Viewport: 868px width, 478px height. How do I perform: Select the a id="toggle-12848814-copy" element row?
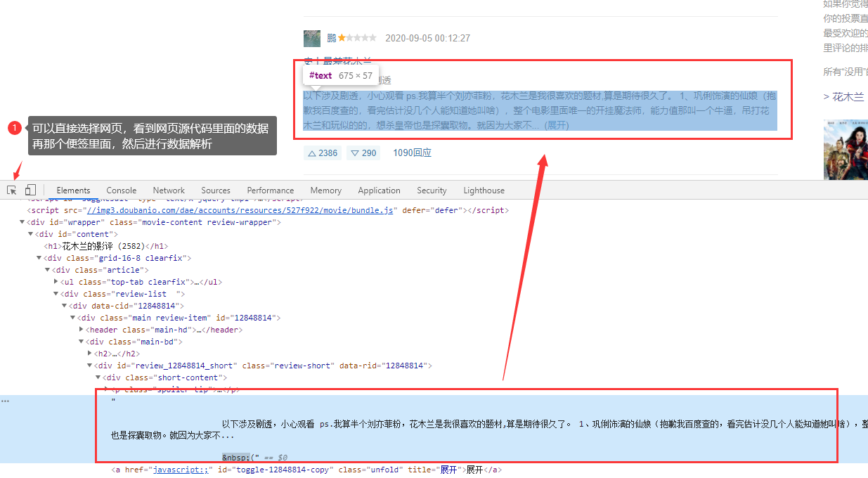[x=306, y=470]
